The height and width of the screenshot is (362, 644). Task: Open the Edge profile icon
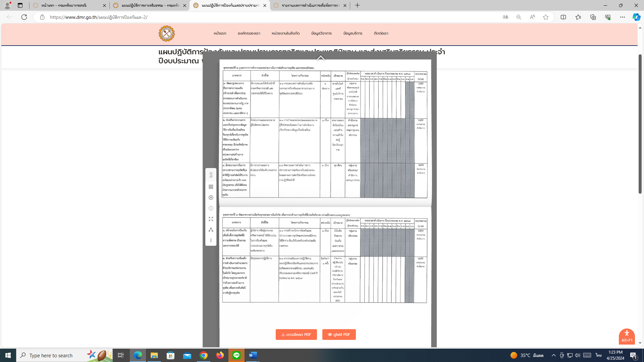coord(7,5)
